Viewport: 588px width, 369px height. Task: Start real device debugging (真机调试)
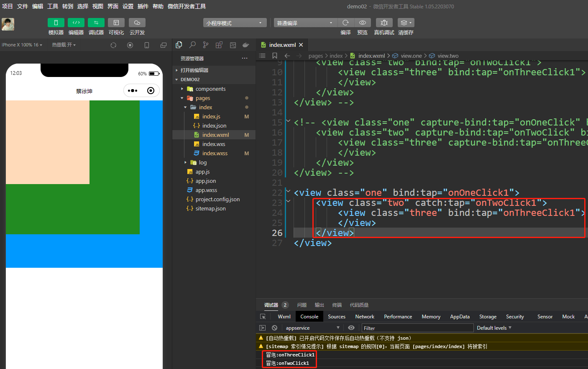click(384, 23)
